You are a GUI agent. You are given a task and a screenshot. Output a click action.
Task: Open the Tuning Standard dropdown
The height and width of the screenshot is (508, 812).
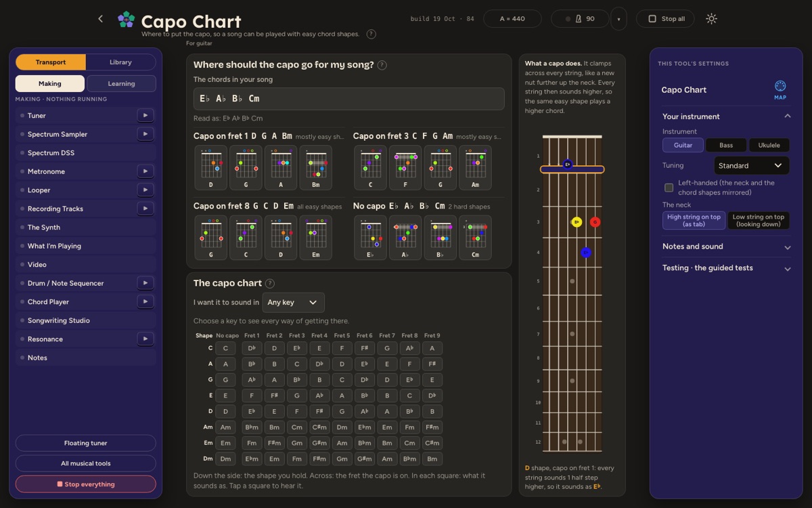click(x=752, y=165)
